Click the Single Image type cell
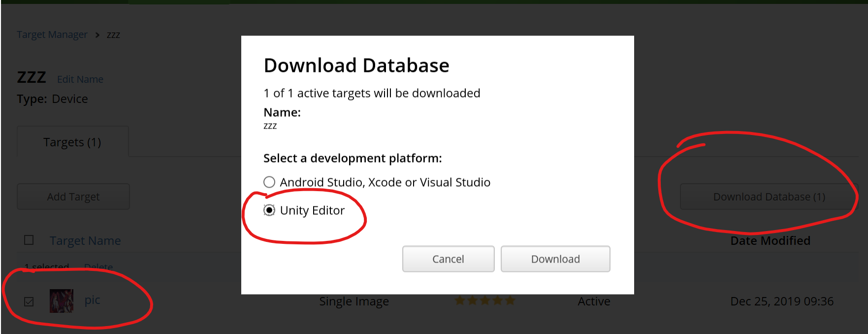The width and height of the screenshot is (868, 334). (354, 301)
